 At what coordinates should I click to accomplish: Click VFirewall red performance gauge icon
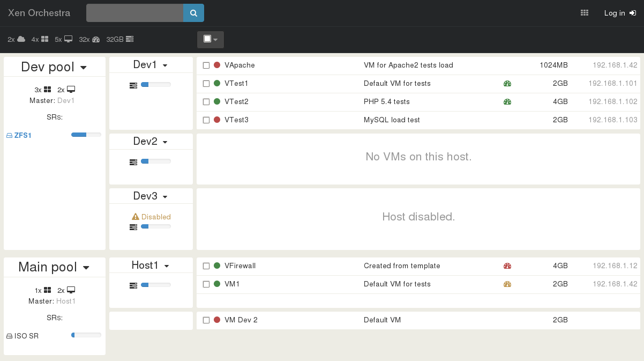point(507,266)
